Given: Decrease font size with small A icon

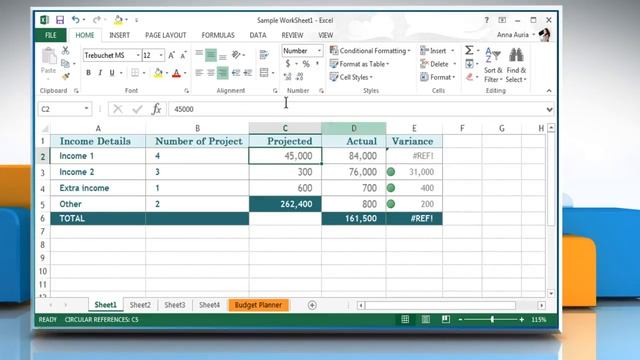Looking at the screenshot, I should [183, 55].
